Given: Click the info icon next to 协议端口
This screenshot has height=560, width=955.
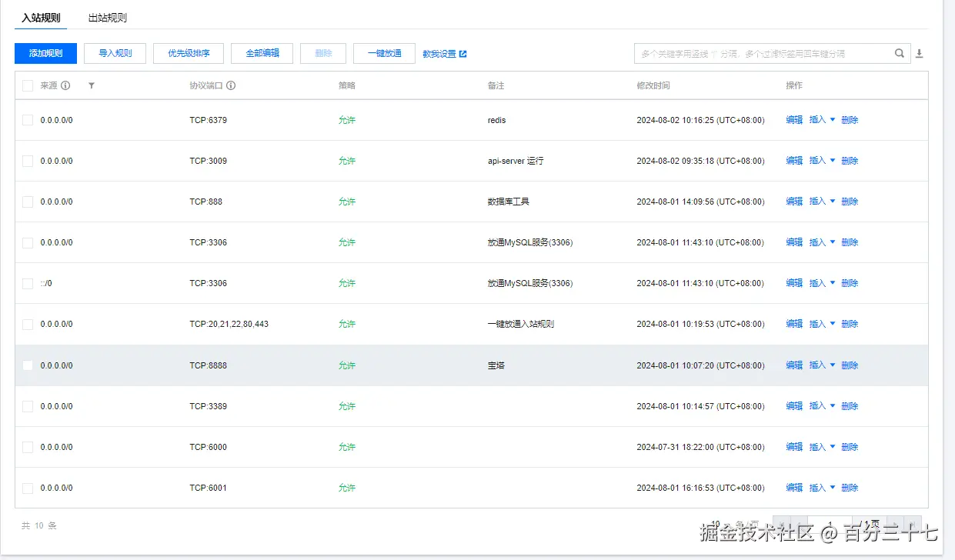Looking at the screenshot, I should (231, 85).
